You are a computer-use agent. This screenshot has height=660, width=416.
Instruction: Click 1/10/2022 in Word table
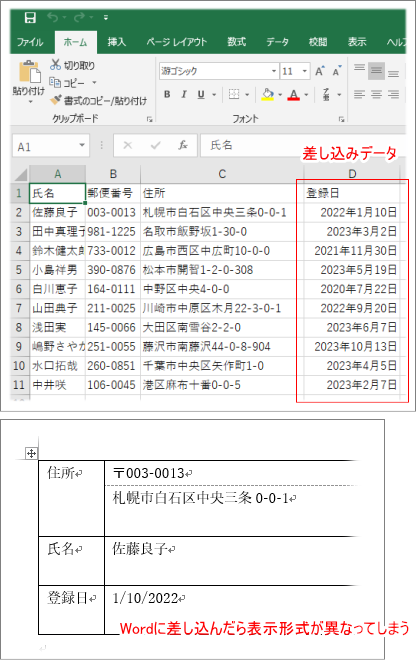click(145, 598)
